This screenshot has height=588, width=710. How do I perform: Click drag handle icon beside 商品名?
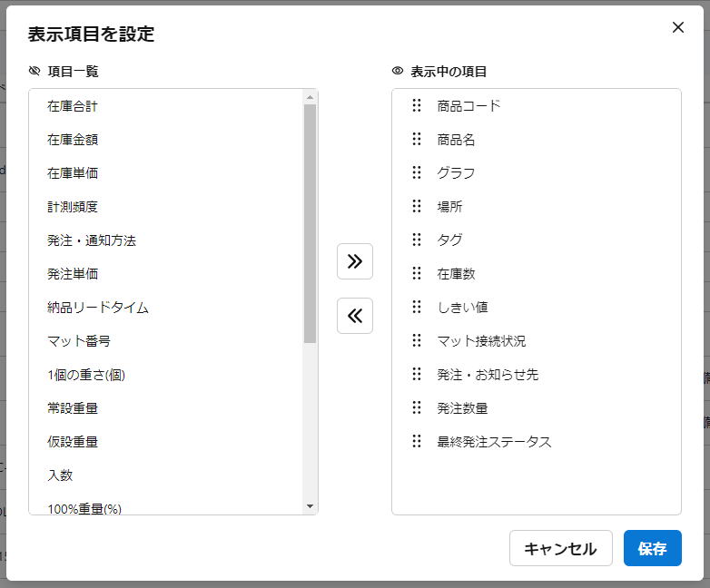pyautogui.click(x=417, y=139)
